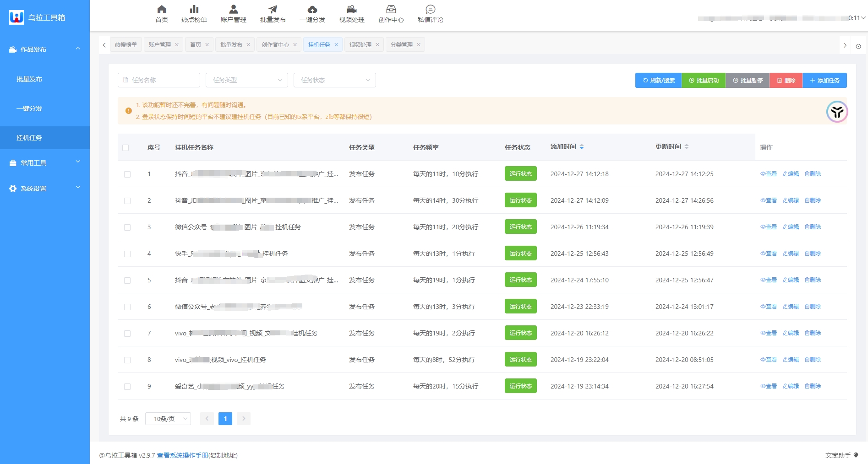Sort the table by 更新时间
The image size is (868, 464).
pos(687,147)
